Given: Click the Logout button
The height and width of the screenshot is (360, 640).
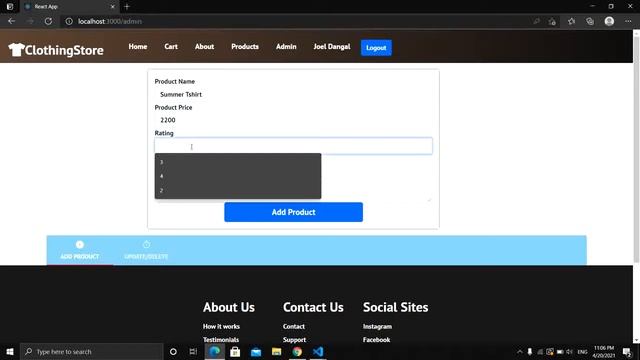Looking at the screenshot, I should tap(376, 48).
